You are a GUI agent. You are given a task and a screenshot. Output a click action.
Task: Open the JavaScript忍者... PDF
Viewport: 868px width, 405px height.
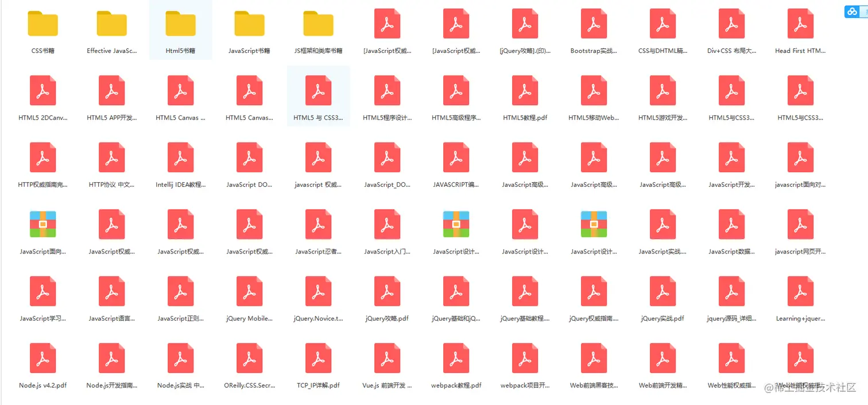pyautogui.click(x=319, y=225)
